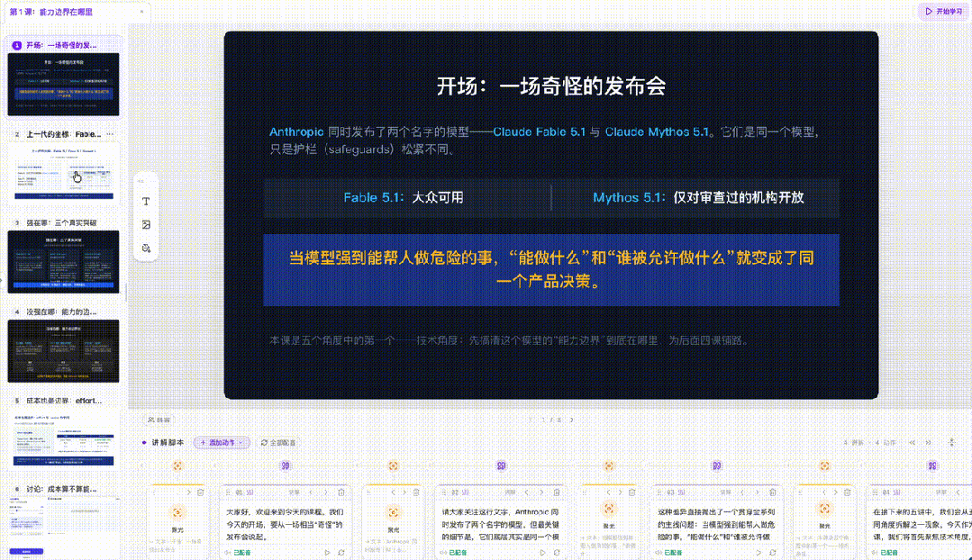The image size is (972, 560).
Task: Select the 讲解脚本 script tab label
Action: tap(168, 442)
